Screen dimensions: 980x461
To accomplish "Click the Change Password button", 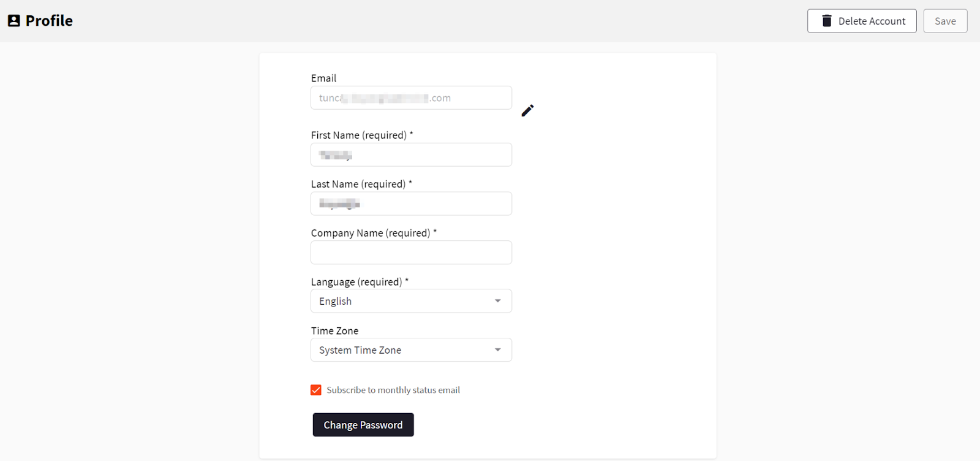I will [x=363, y=425].
